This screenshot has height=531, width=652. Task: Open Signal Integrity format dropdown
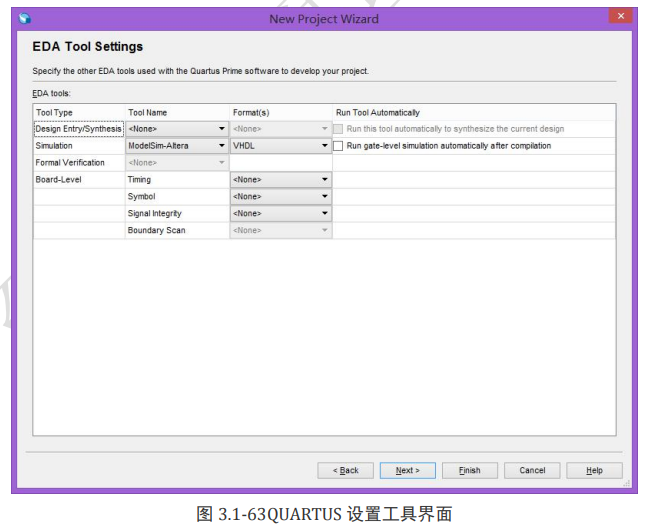tap(281, 213)
